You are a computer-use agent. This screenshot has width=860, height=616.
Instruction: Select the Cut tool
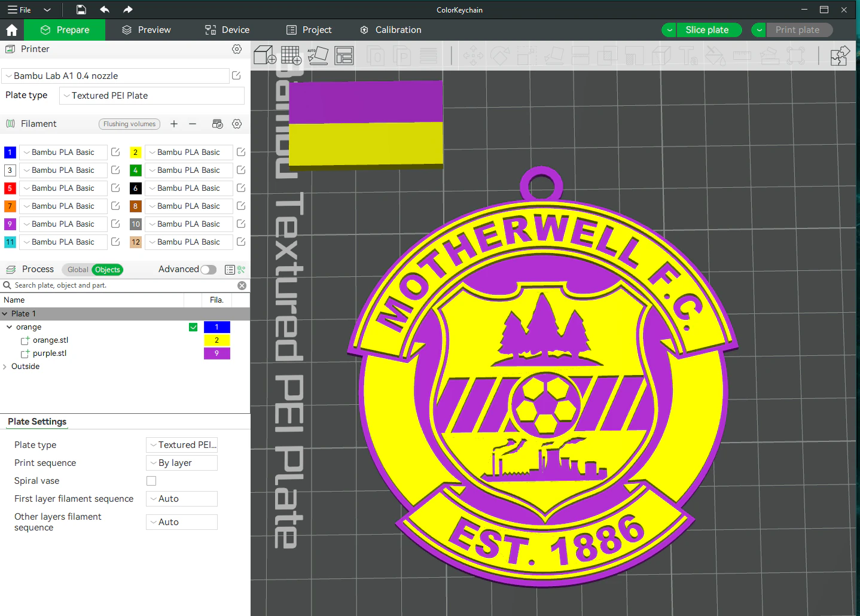[x=581, y=56]
